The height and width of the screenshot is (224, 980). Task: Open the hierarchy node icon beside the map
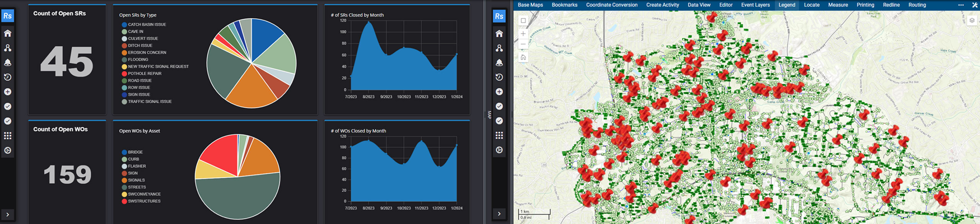pyautogui.click(x=499, y=48)
